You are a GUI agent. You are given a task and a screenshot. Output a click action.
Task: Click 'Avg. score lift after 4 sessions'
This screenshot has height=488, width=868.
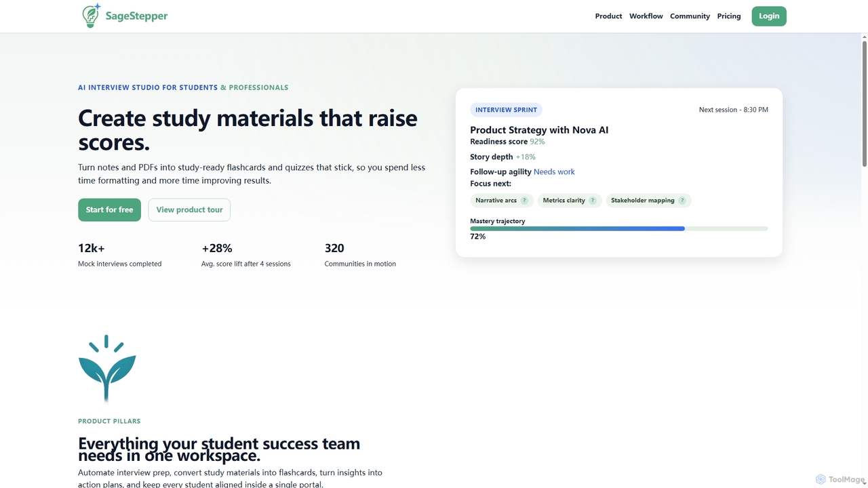point(246,264)
